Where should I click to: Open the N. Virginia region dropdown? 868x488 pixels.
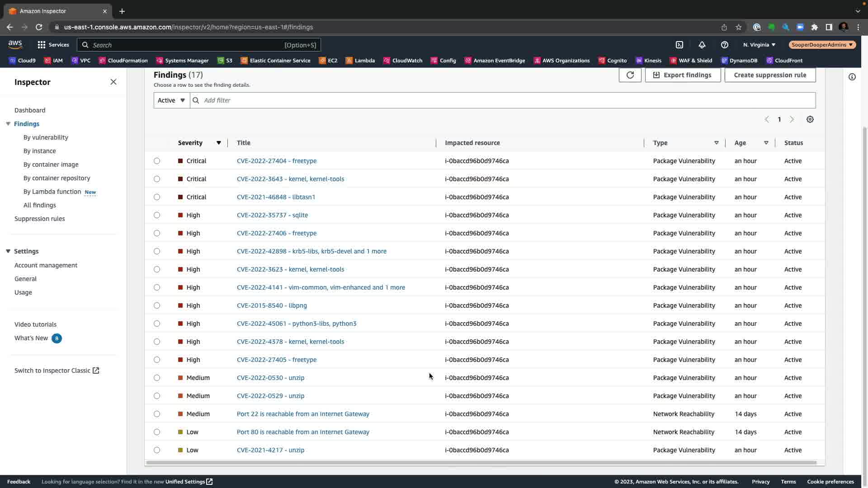pyautogui.click(x=759, y=45)
